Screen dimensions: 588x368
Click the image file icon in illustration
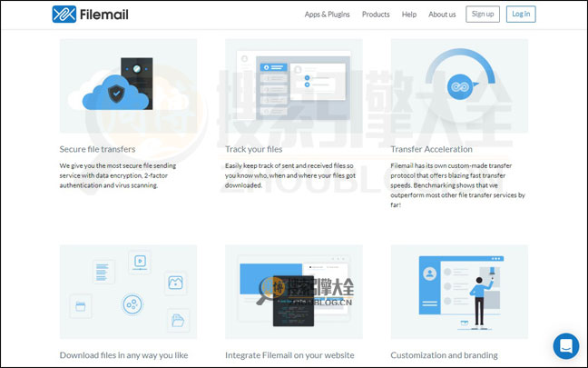[x=175, y=283]
